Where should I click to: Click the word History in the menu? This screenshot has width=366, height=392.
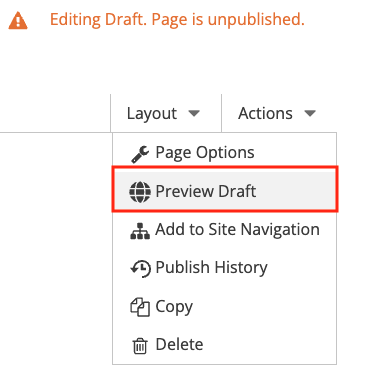pos(241,268)
